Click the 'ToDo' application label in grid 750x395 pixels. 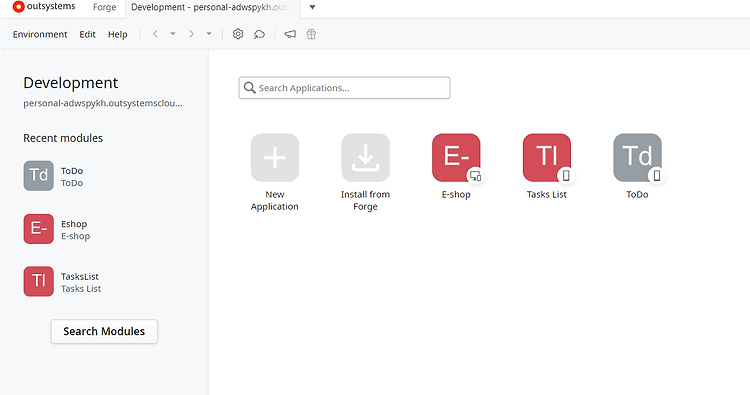coord(638,195)
